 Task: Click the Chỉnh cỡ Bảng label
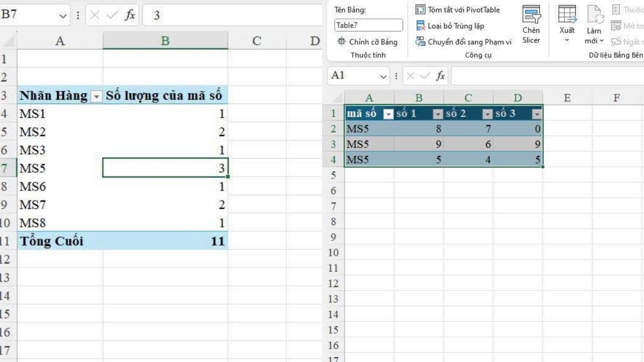(x=373, y=42)
